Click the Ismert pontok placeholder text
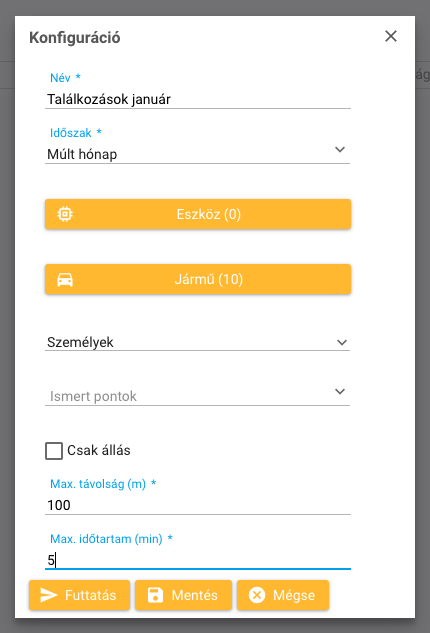Screen dimensions: 430x633 (93, 396)
